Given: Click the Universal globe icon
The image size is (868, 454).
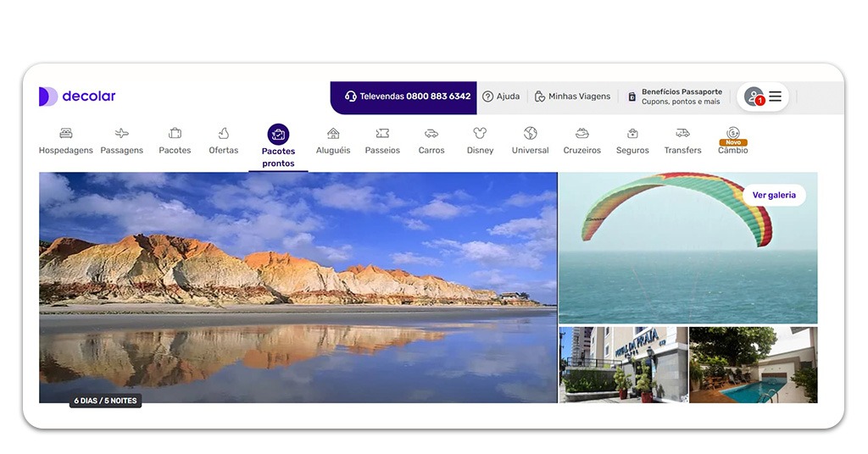Looking at the screenshot, I should point(530,134).
